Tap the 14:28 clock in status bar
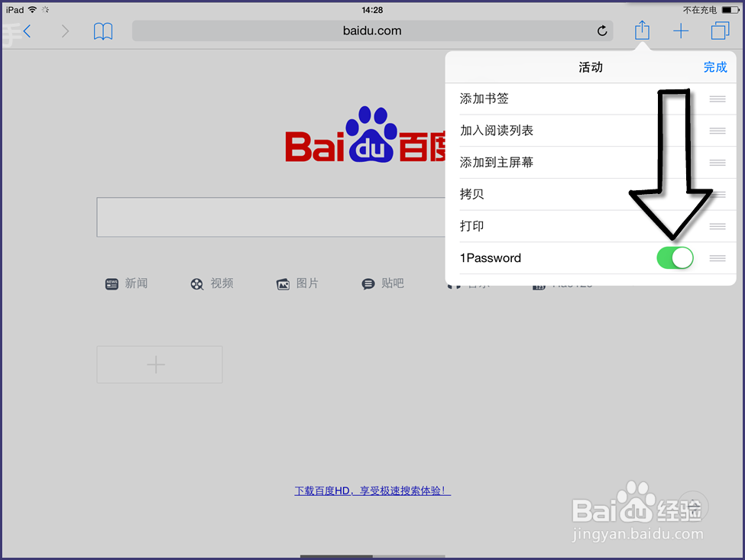The height and width of the screenshot is (560, 745). pyautogui.click(x=372, y=10)
